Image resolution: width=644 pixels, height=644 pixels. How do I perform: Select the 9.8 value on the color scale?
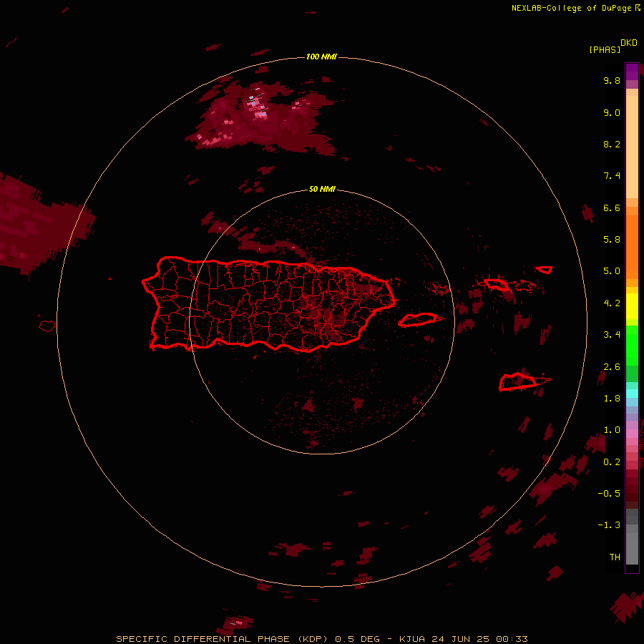point(612,80)
